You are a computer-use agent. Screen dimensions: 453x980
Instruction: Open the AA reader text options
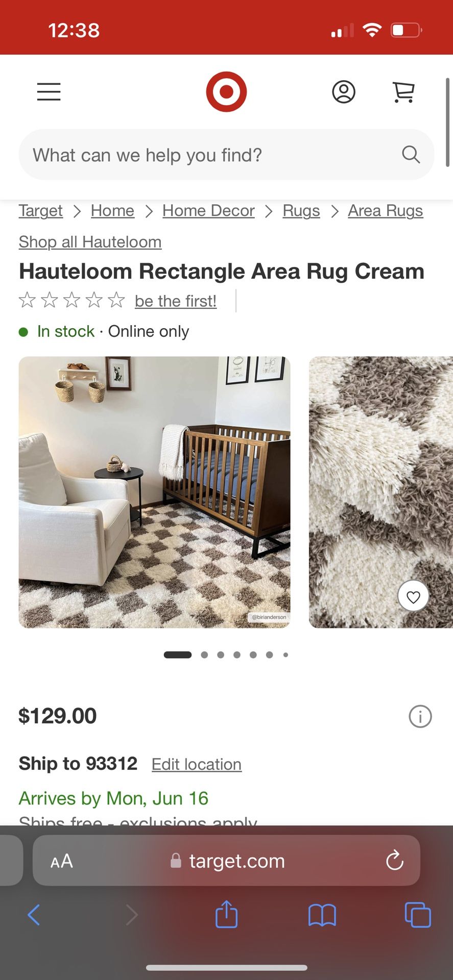click(x=62, y=861)
